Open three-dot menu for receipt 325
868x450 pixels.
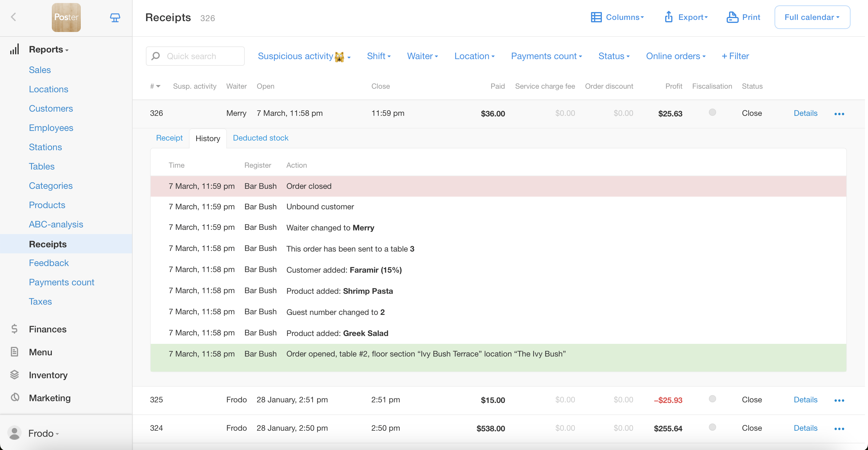[x=839, y=401]
